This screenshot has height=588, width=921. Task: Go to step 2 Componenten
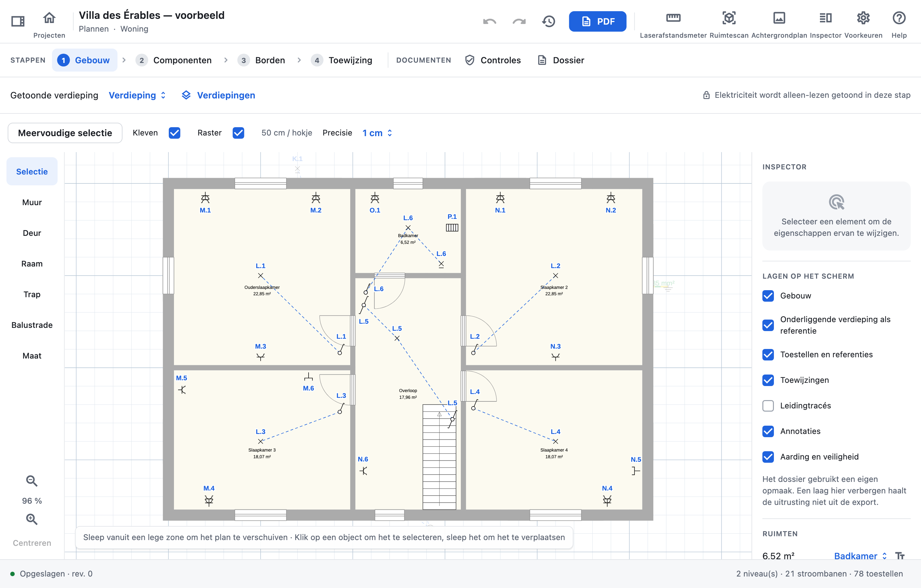(x=174, y=60)
